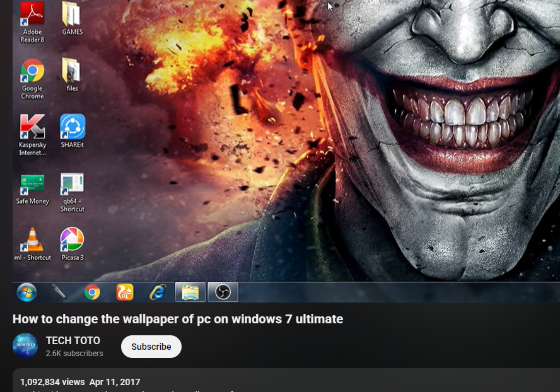Screen dimensions: 560x392
Task: Click the '2.6K subscribers' count
Action: 74,354
